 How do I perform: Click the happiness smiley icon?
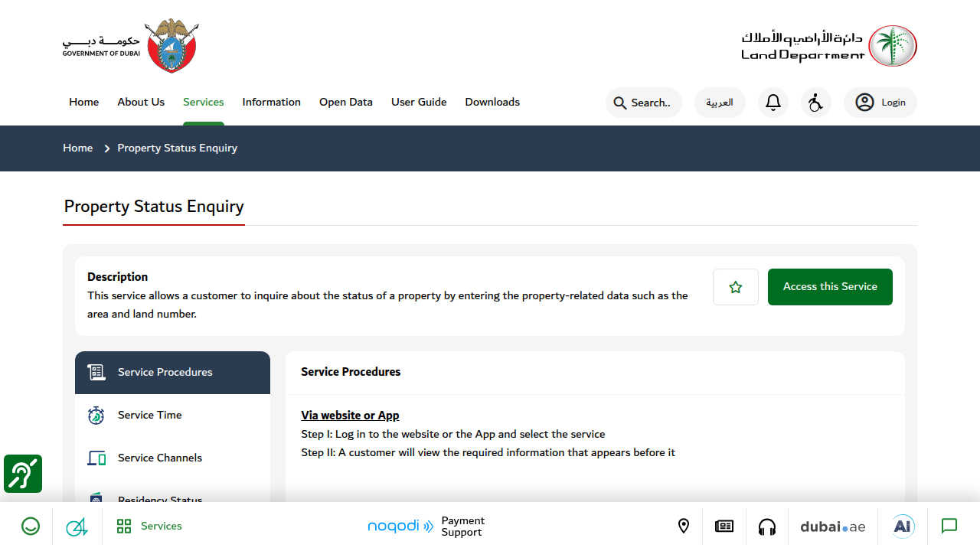coord(31,527)
